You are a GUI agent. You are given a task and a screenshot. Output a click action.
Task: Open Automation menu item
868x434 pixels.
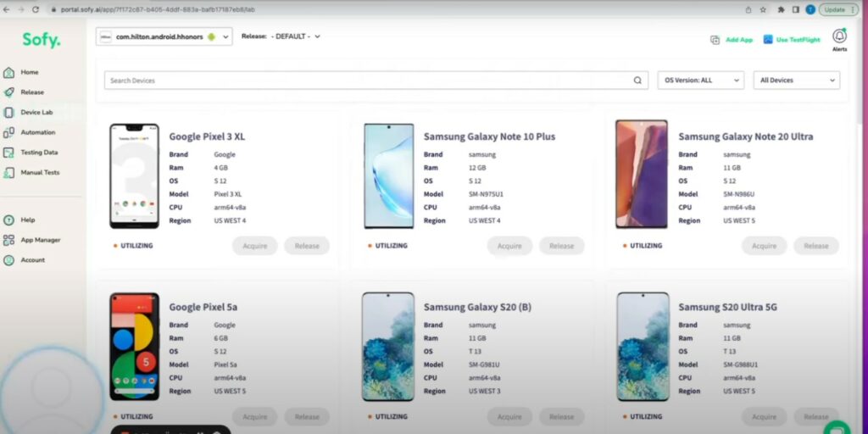click(x=38, y=132)
